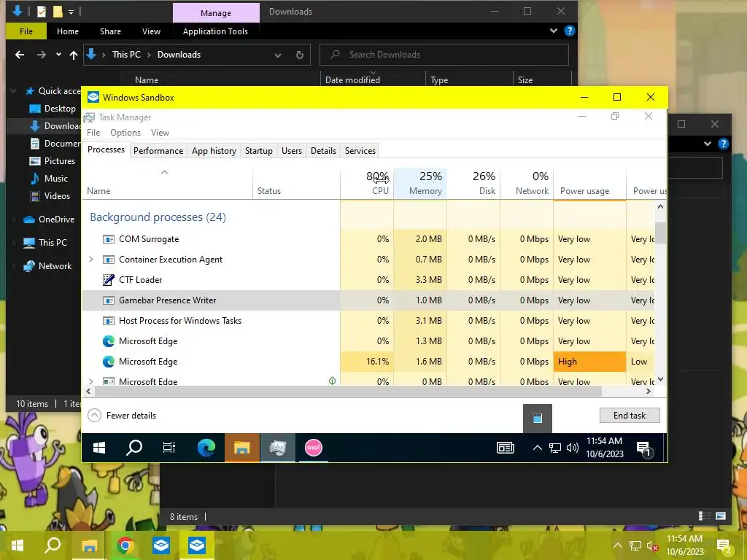This screenshot has width=747, height=560.
Task: Click host network tray icon
Action: 635,545
